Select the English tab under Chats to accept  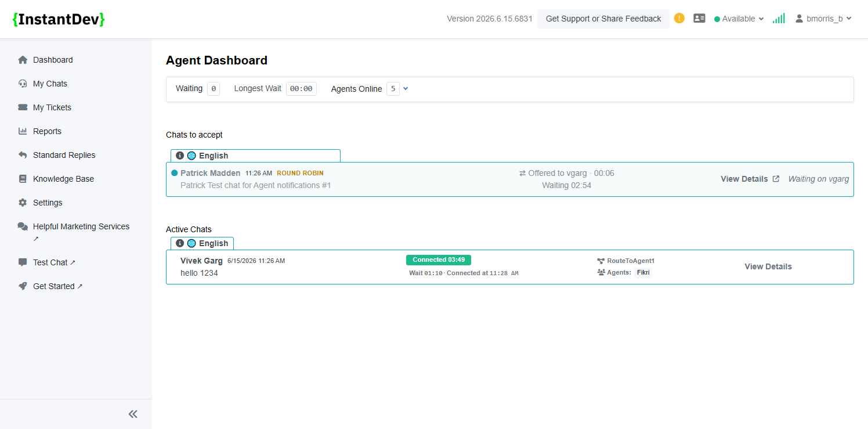(255, 156)
